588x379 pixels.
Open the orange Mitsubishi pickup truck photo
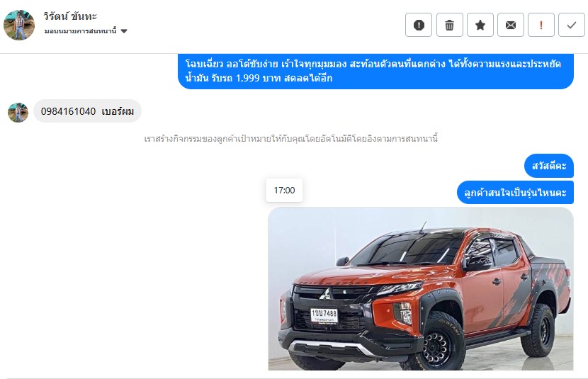(421, 288)
